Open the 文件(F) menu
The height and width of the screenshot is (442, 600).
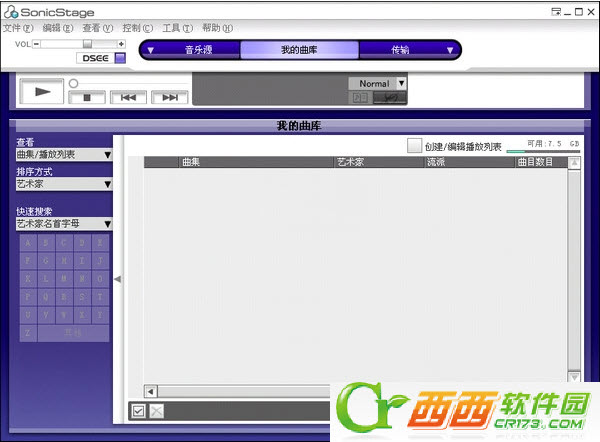pos(18,28)
